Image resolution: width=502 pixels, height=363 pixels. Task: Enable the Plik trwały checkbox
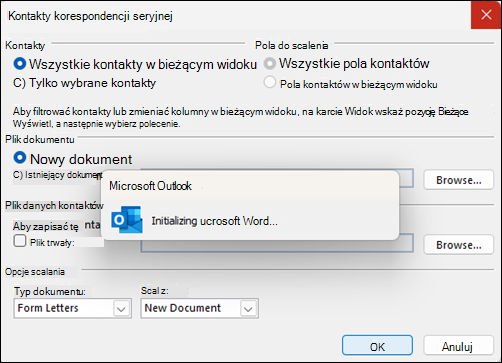point(20,241)
